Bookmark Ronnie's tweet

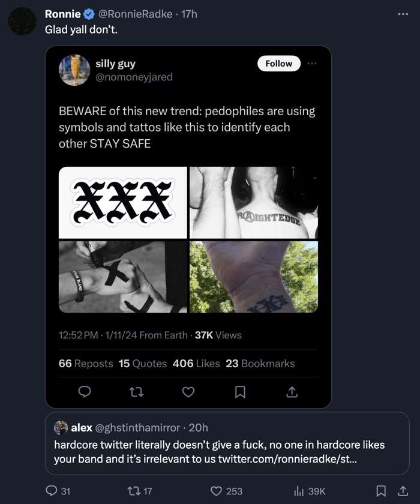tap(380, 491)
